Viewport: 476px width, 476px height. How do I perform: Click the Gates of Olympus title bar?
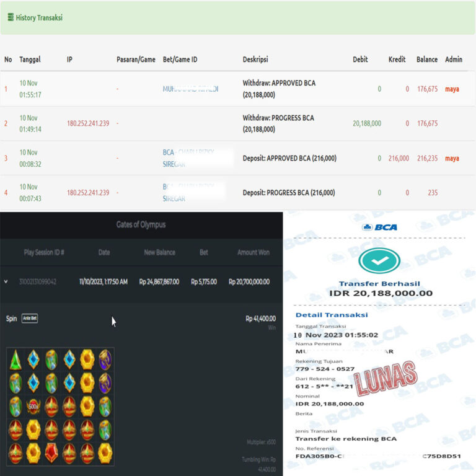pos(141,224)
